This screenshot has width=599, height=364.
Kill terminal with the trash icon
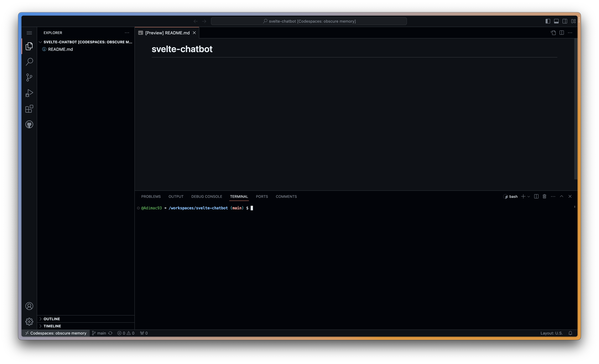pyautogui.click(x=544, y=196)
